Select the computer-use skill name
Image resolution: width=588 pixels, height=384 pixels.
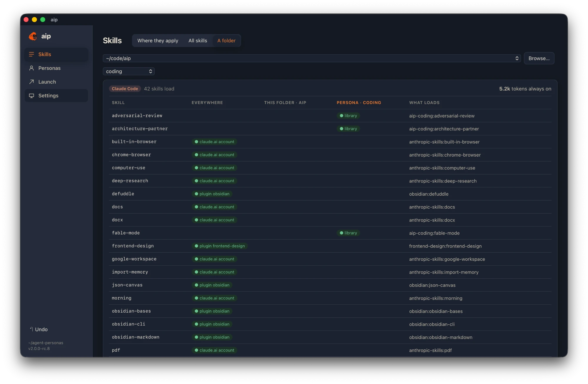128,168
